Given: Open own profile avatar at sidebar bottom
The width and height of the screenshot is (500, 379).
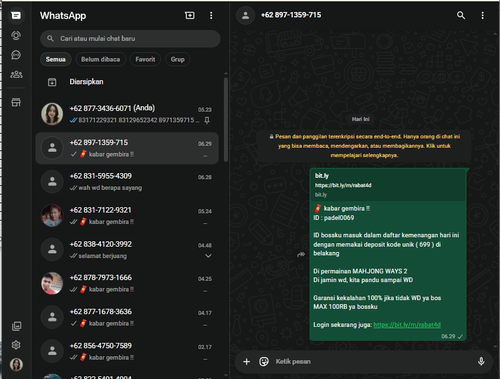Looking at the screenshot, I should click(x=16, y=364).
